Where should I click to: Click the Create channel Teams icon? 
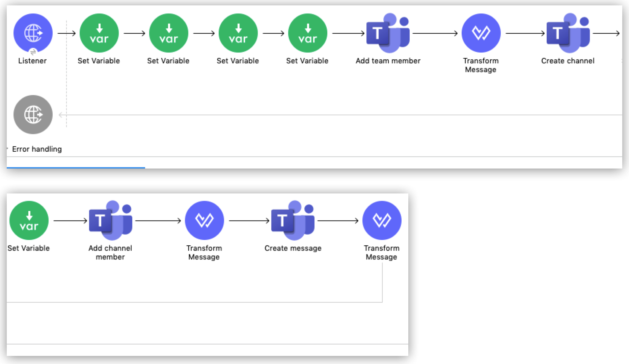(568, 33)
